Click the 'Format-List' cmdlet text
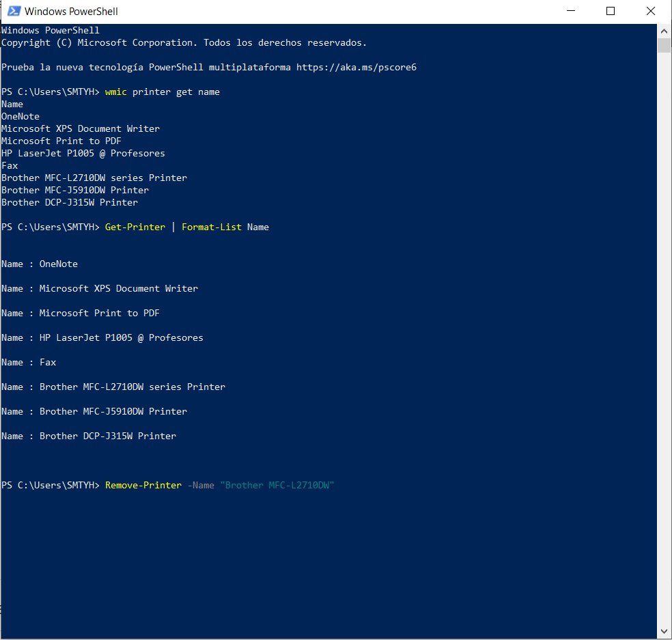The height and width of the screenshot is (640, 672). pyautogui.click(x=212, y=227)
